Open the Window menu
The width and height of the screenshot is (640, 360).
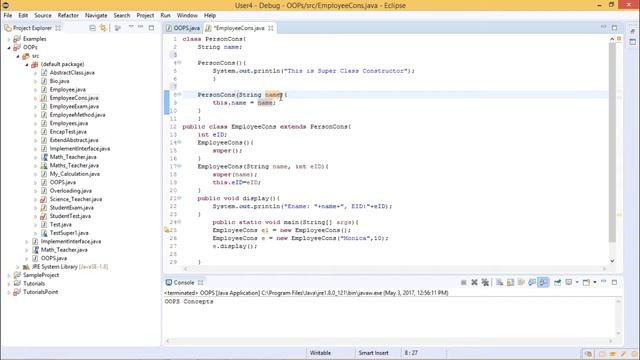(x=187, y=15)
